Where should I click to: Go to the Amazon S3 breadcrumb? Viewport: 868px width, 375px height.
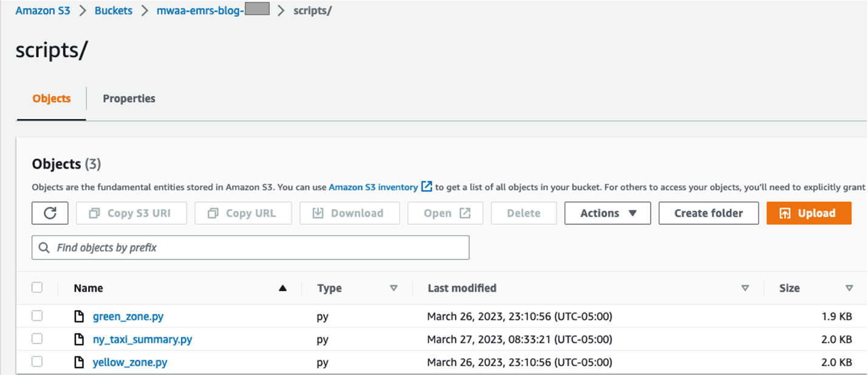tap(43, 11)
